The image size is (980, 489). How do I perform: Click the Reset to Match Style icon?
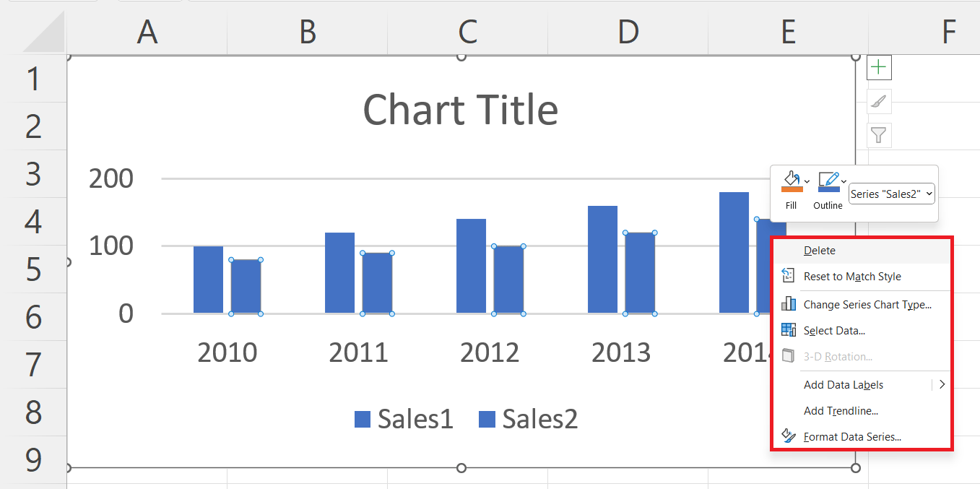pyautogui.click(x=789, y=276)
